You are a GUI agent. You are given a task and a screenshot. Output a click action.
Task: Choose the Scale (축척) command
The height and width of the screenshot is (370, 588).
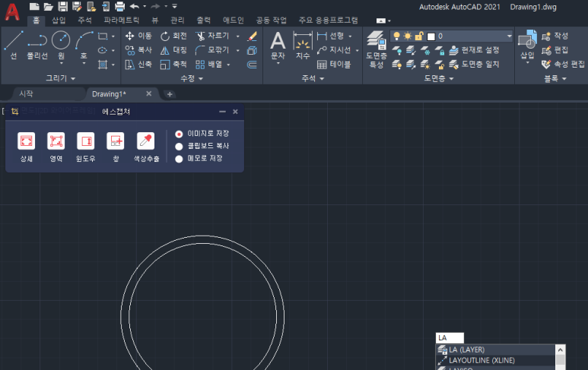pos(173,65)
